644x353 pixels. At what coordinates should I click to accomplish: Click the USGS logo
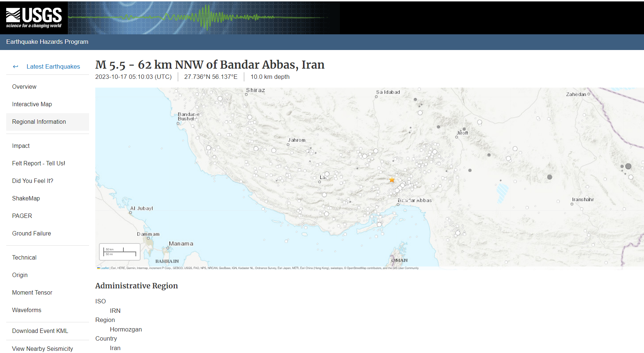(34, 18)
